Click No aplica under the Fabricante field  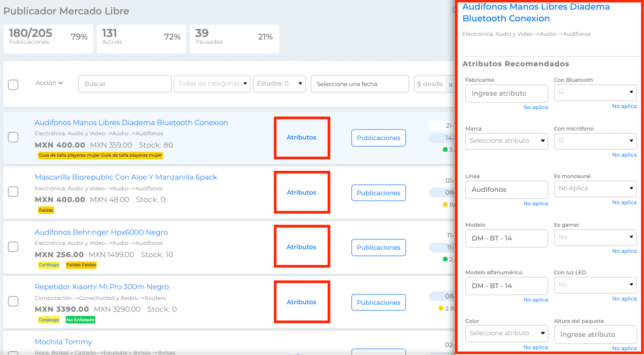pos(535,107)
